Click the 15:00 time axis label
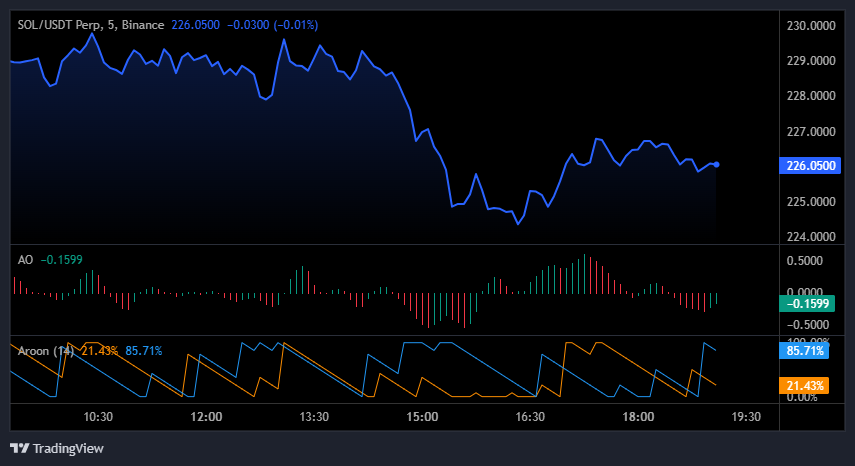This screenshot has height=466, width=855. (x=422, y=416)
